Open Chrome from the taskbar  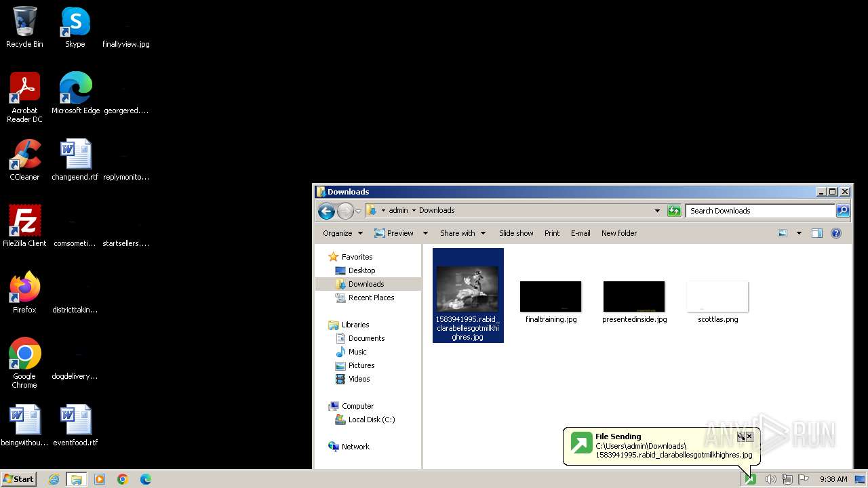123,479
